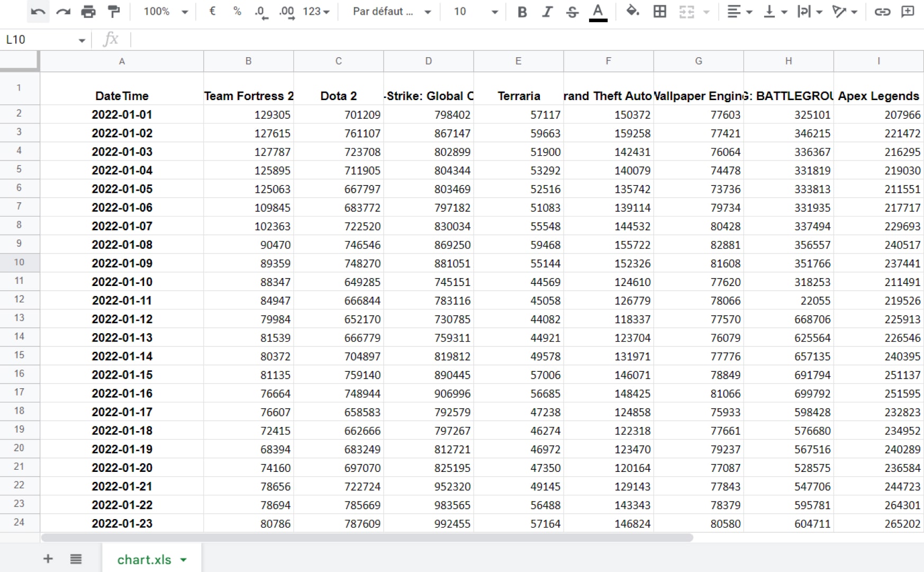
Task: Select cell with value 22055
Action: click(789, 300)
